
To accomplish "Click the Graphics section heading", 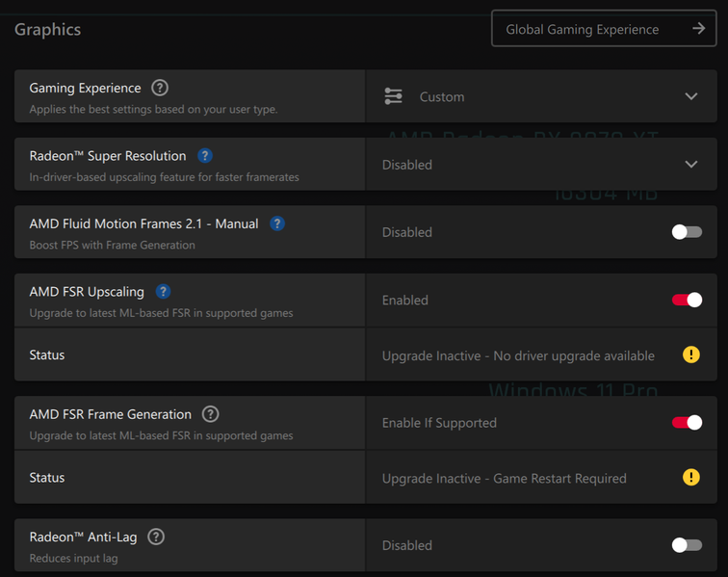I will coord(47,29).
